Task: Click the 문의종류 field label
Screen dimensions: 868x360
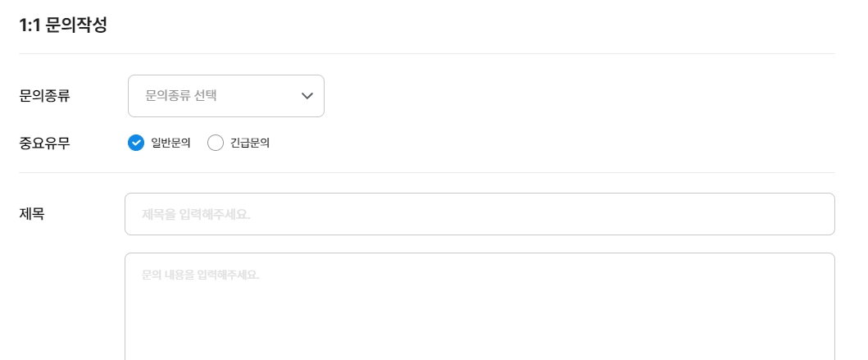Action: [x=44, y=96]
